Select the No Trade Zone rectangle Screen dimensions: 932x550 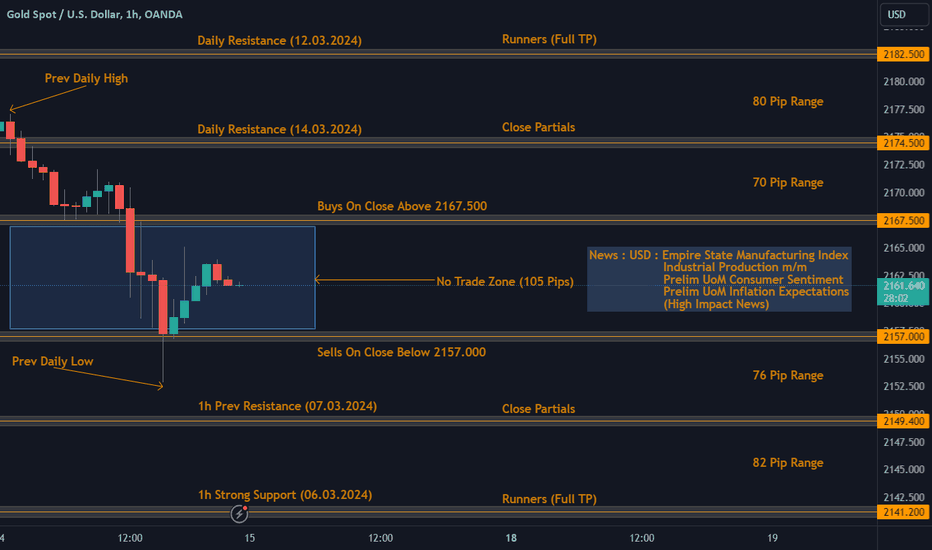tap(162, 277)
